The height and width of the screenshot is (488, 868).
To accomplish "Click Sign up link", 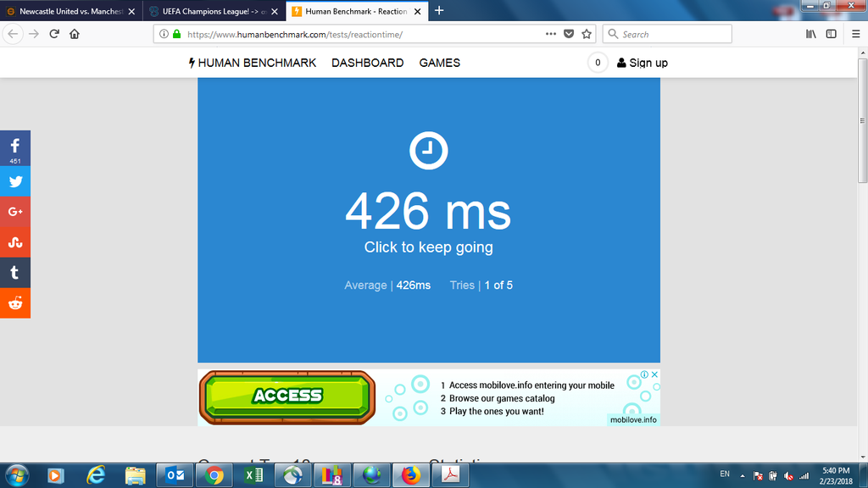I will (643, 63).
